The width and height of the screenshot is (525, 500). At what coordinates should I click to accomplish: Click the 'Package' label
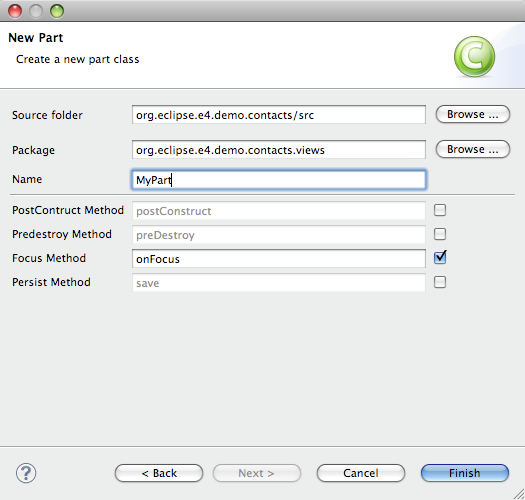[x=33, y=150]
